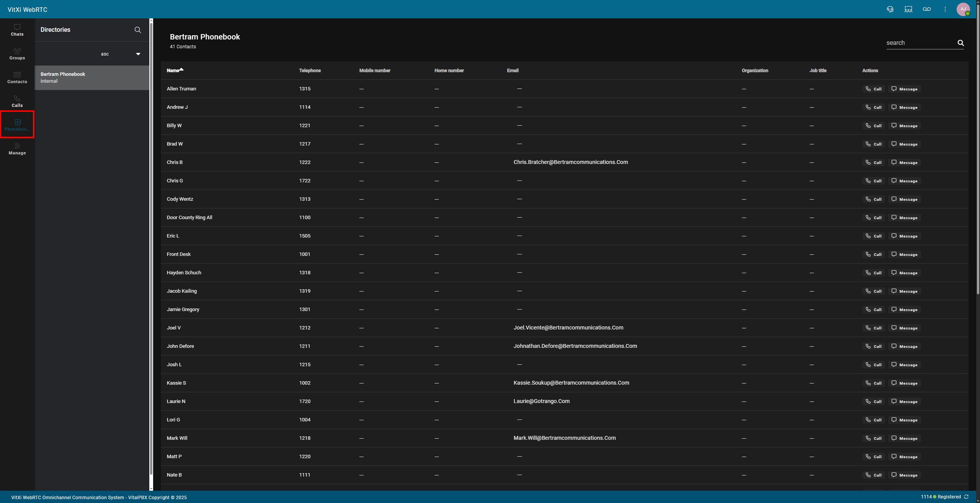Click the conference room icon in header
The image size is (980, 503).
tap(908, 9)
